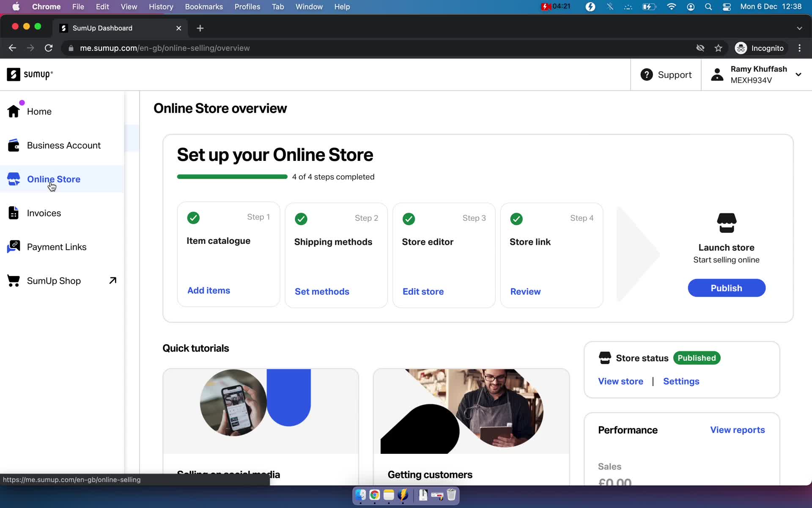Click View reports link

pos(737,430)
